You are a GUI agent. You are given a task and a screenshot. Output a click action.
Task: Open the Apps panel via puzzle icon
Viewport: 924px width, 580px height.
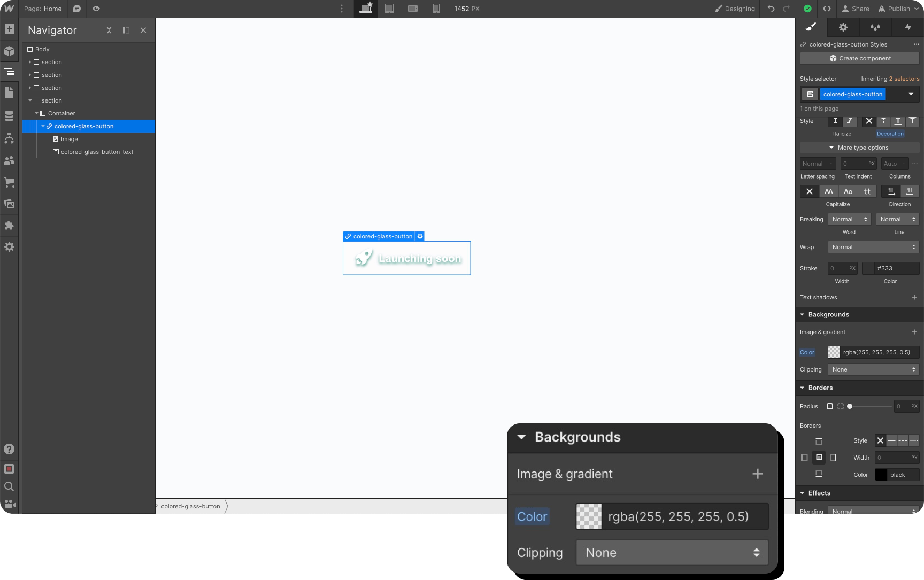[x=9, y=226]
